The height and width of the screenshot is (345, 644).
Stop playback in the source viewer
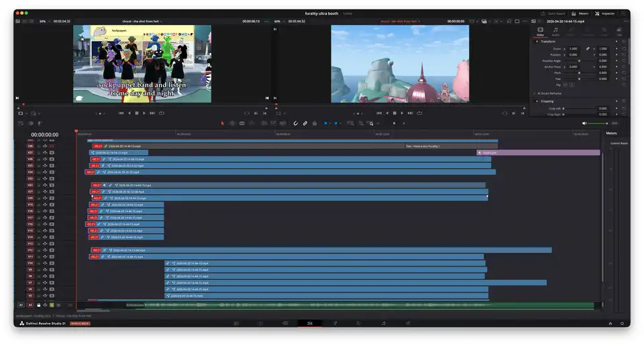click(137, 113)
